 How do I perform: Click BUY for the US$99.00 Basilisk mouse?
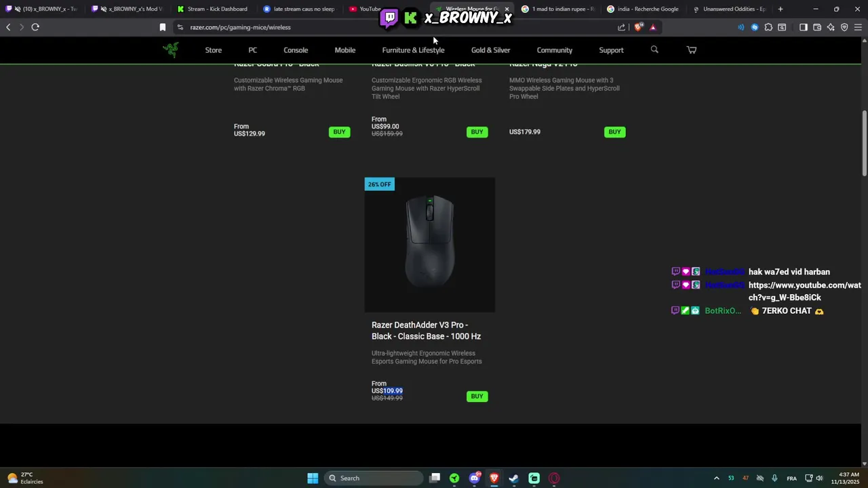click(477, 132)
